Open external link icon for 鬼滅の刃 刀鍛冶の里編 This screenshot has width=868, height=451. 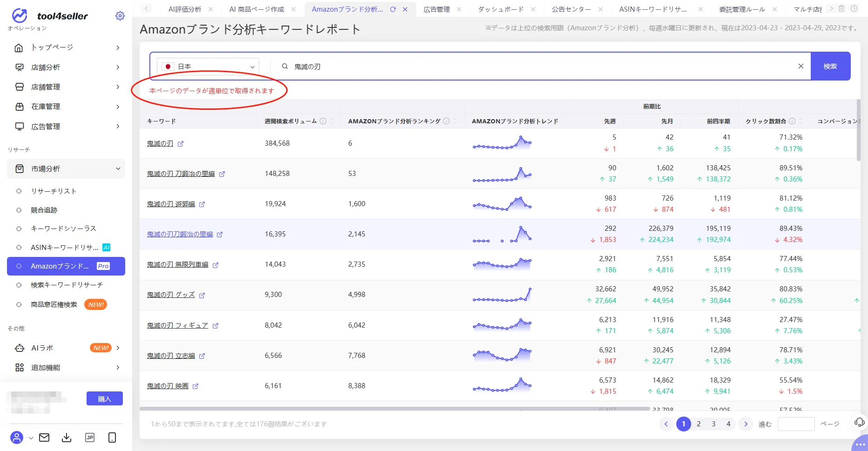click(x=222, y=174)
